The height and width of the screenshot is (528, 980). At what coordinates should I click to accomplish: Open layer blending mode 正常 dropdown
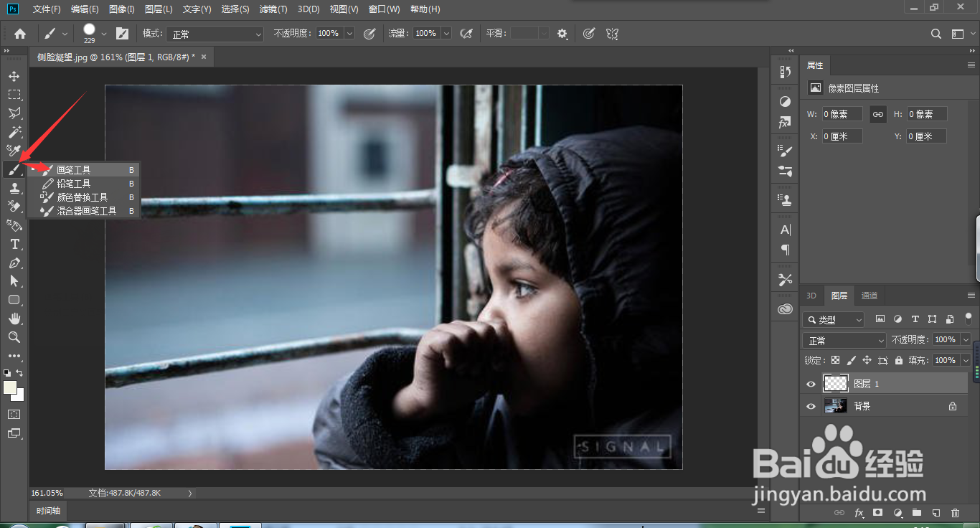tap(845, 340)
